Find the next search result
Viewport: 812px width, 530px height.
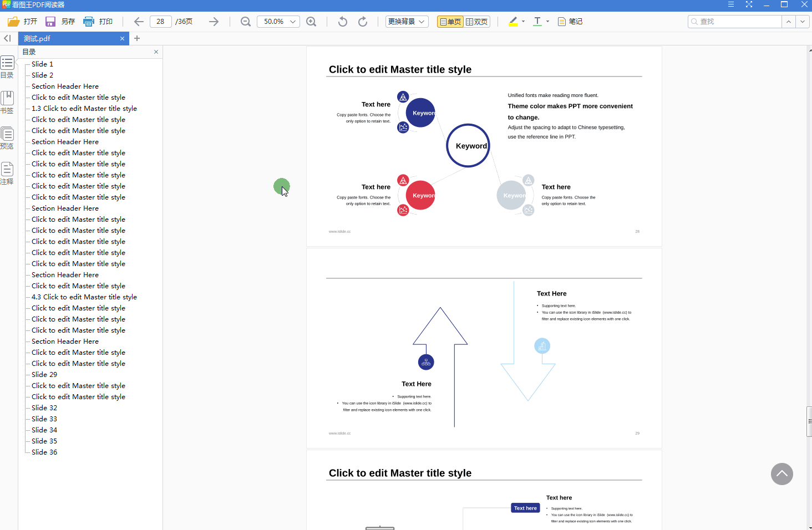[803, 22]
